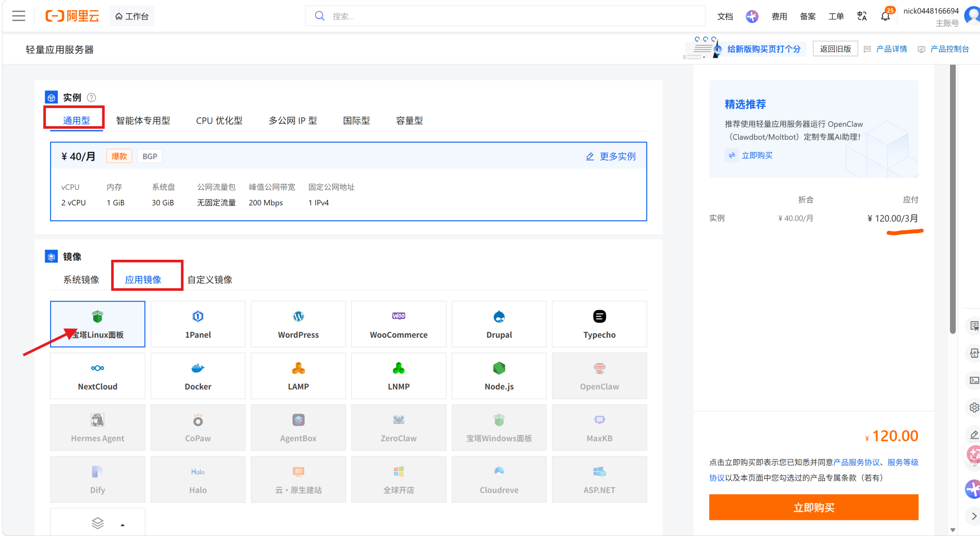Viewport: 980px width, 536px height.
Task: Open the 工作台 button
Action: click(x=132, y=16)
